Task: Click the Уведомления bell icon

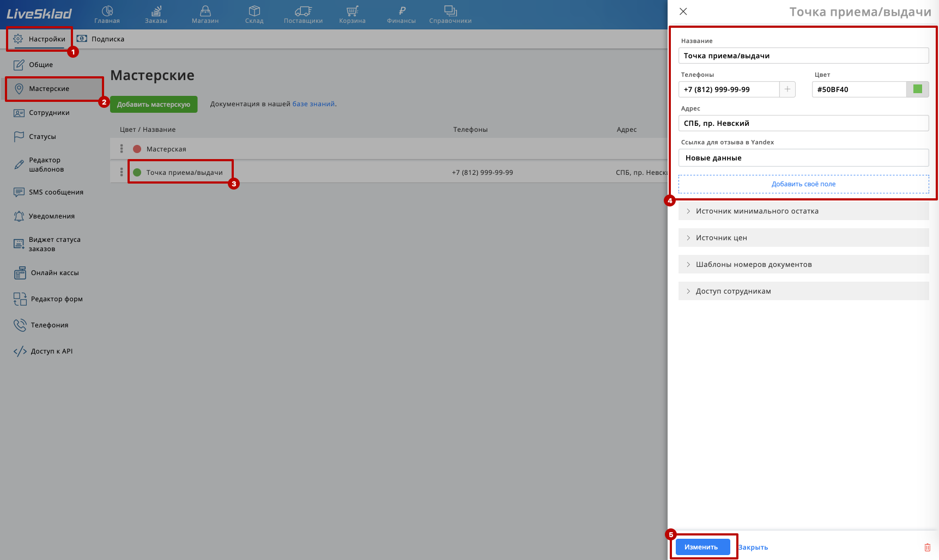Action: pyautogui.click(x=19, y=216)
